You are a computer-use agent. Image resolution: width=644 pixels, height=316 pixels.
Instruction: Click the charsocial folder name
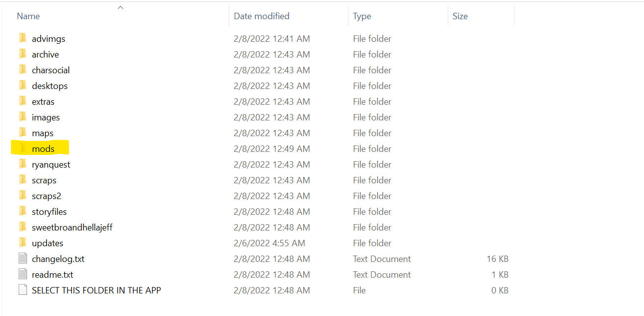click(51, 70)
